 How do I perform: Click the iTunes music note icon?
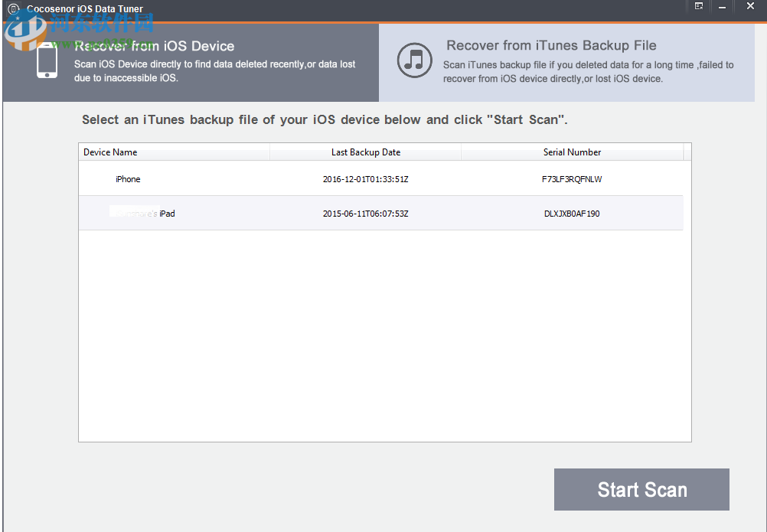[x=414, y=60]
